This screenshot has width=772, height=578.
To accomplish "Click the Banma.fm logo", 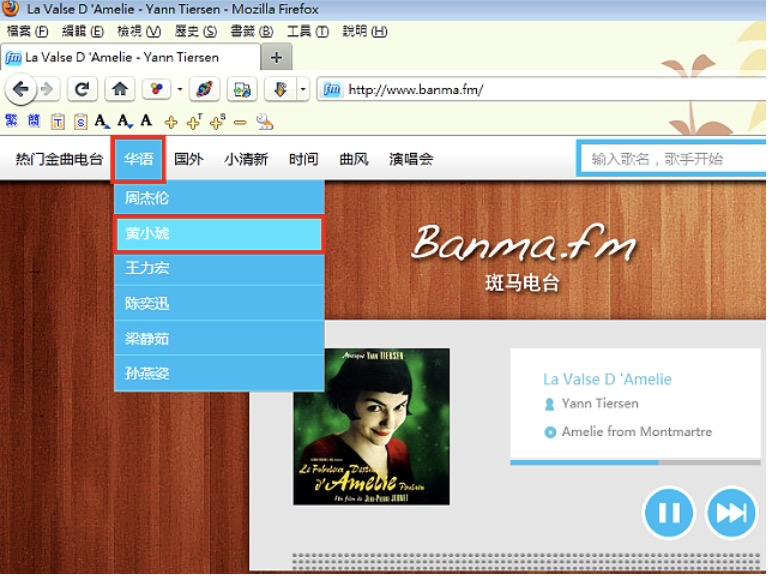I will coord(523,257).
